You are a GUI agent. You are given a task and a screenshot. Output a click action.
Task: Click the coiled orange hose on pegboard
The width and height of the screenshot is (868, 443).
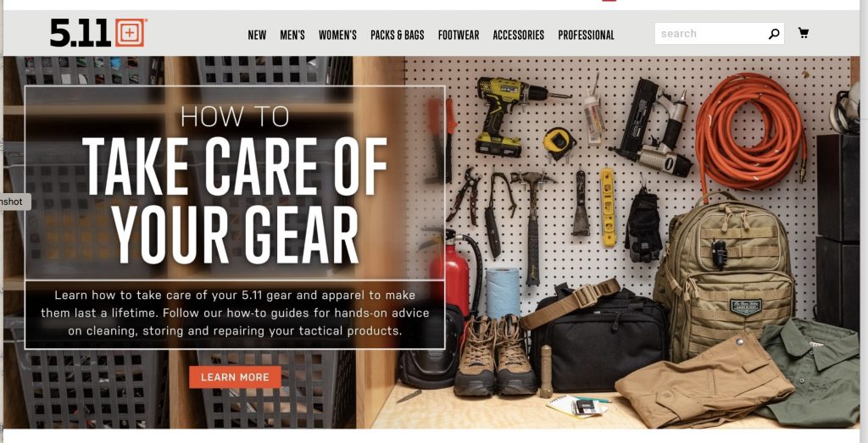tap(751, 129)
